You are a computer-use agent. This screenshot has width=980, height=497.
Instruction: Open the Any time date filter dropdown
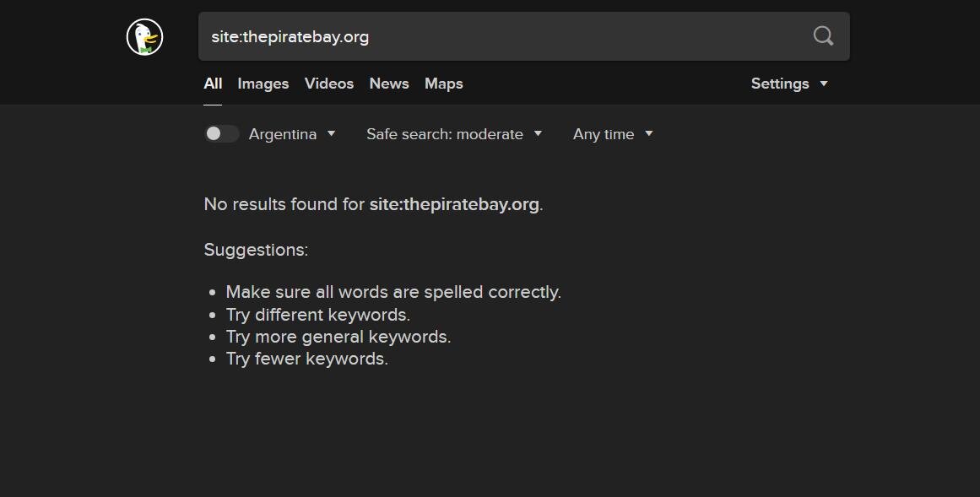point(604,133)
